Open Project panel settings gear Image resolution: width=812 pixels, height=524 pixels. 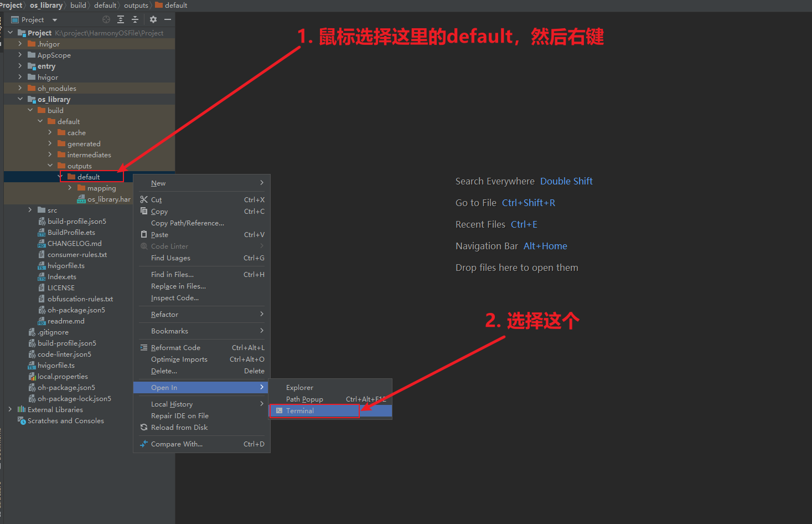(x=153, y=19)
